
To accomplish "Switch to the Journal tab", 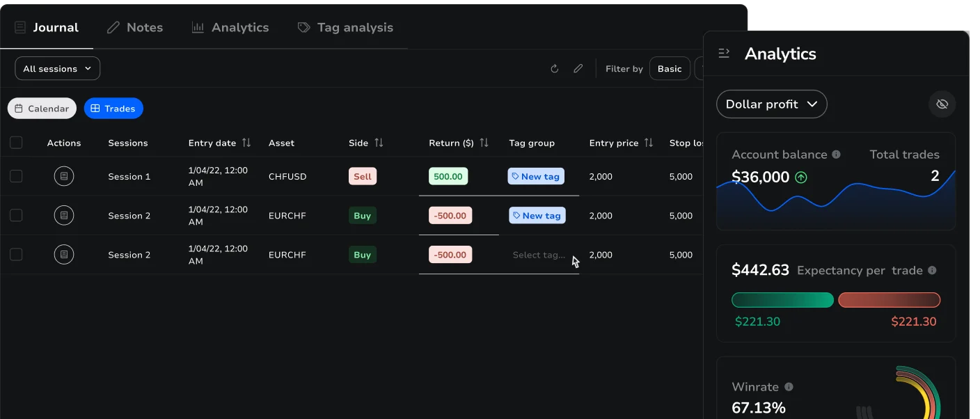I will [x=47, y=28].
